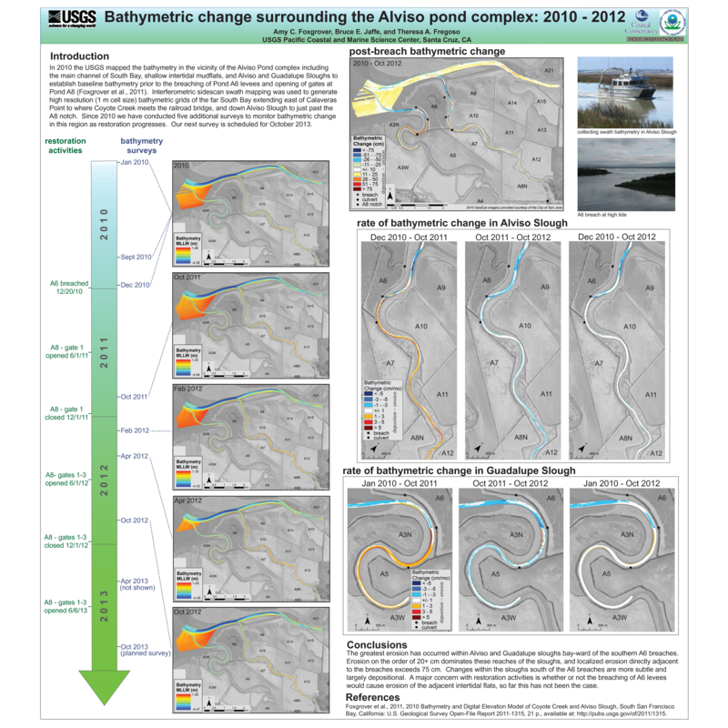The image size is (728, 728).
Task: Click the north arrow in the Oct 2011 - Oct 2012 Alviso map
Action: [x=477, y=448]
